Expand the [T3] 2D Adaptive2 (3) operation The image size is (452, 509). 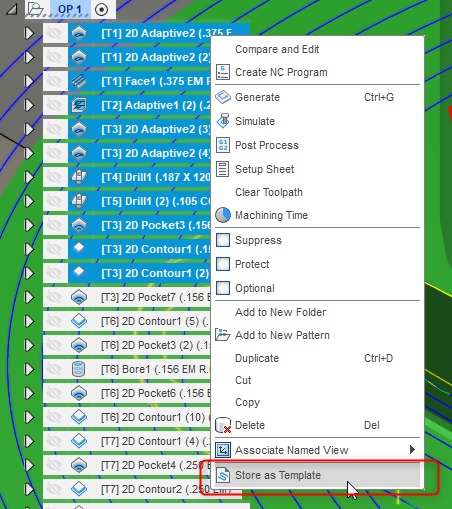coord(29,129)
